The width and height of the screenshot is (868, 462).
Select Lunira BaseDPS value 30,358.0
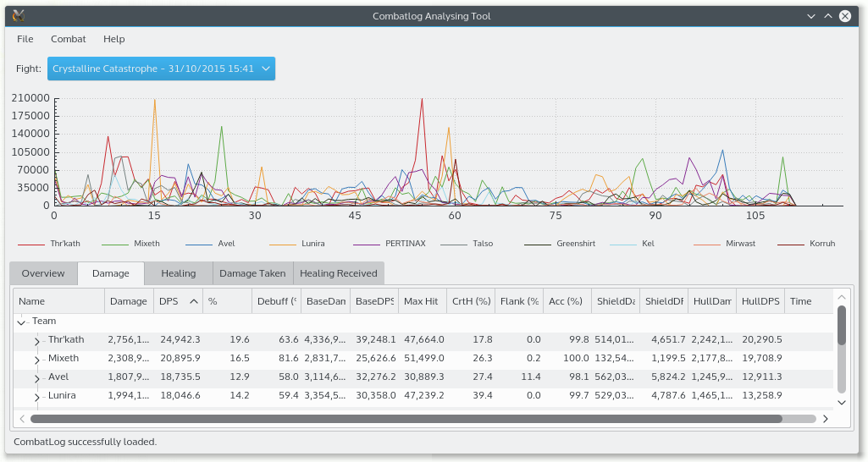pyautogui.click(x=376, y=395)
